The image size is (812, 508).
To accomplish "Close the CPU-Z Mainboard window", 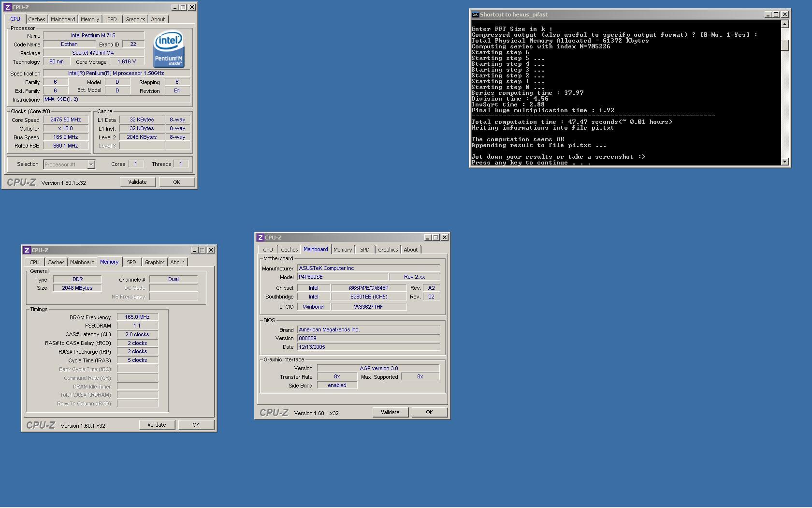I will point(445,238).
